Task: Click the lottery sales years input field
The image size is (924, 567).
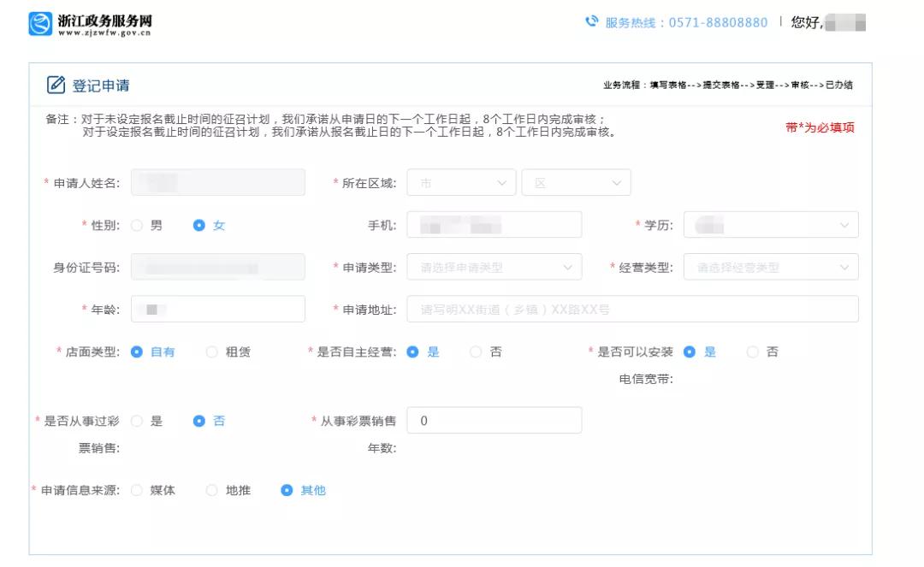Action: tap(495, 420)
